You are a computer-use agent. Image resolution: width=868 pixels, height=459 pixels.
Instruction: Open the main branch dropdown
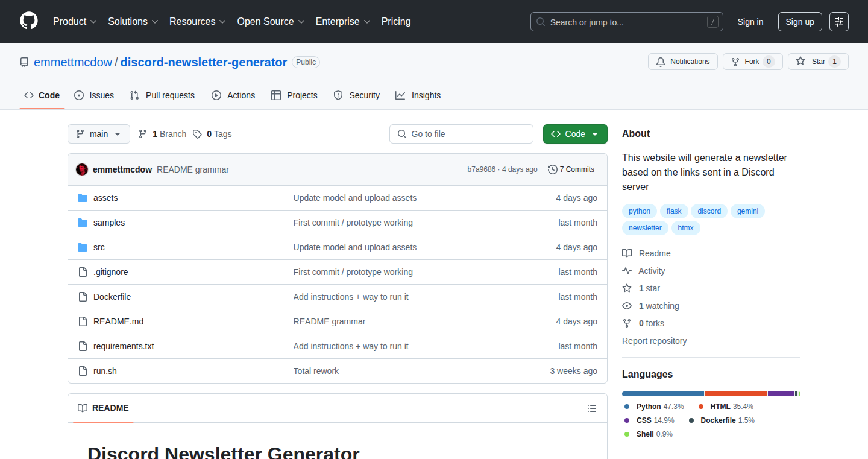point(99,134)
